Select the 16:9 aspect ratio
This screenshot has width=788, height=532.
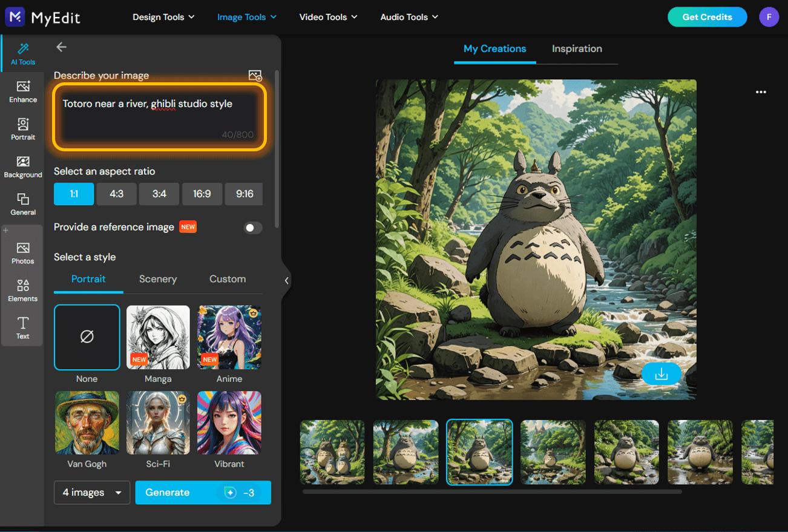(x=202, y=194)
